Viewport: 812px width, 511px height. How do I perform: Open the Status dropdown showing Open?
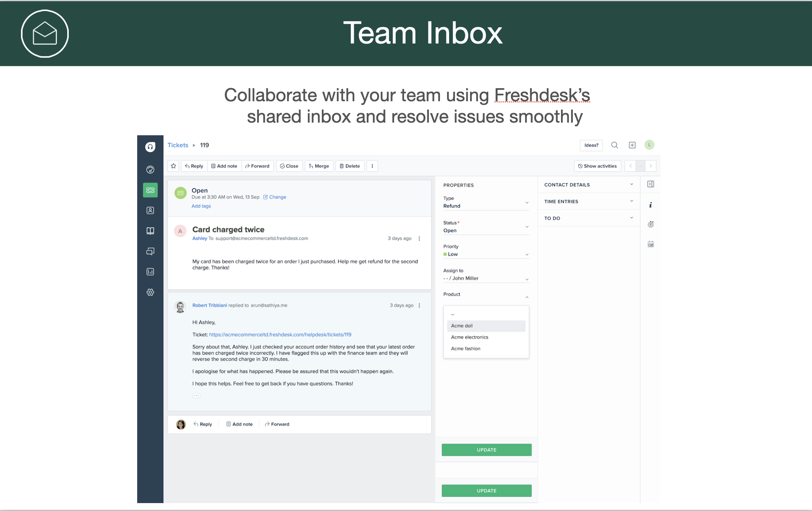point(486,227)
